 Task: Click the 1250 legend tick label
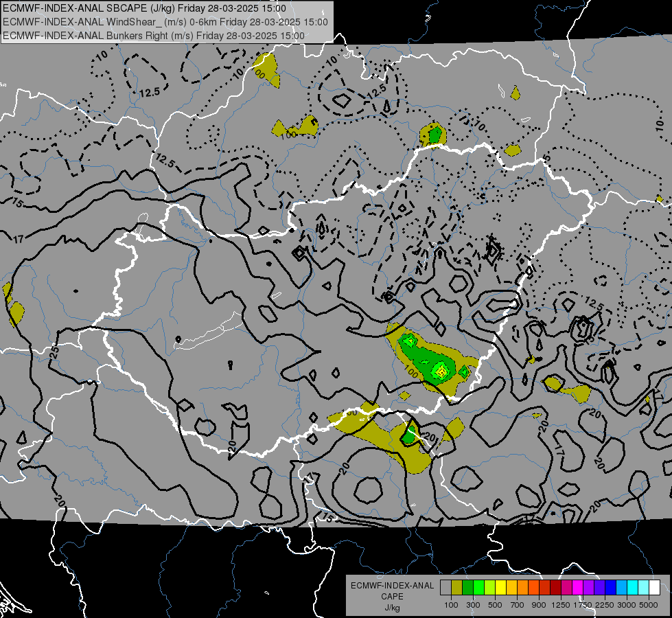(x=561, y=605)
